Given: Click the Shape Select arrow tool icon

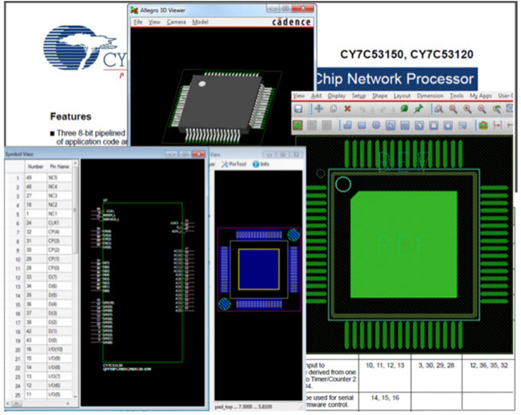Looking at the screenshot, I should pyautogui.click(x=390, y=125).
